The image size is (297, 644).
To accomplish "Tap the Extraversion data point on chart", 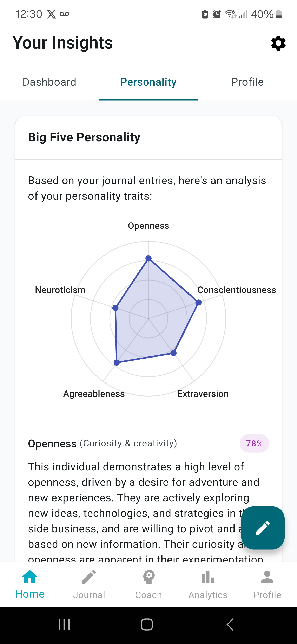I will [174, 353].
